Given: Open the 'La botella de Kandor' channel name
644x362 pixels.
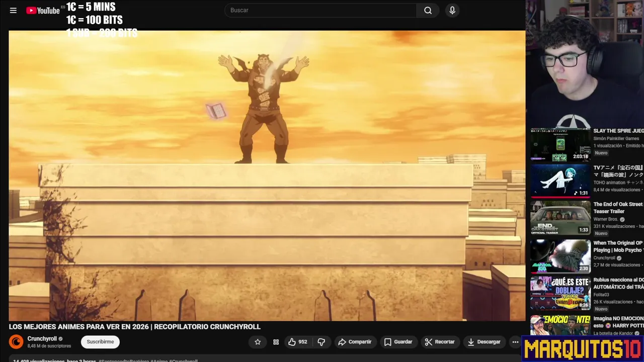Looking at the screenshot, I should (x=613, y=333).
